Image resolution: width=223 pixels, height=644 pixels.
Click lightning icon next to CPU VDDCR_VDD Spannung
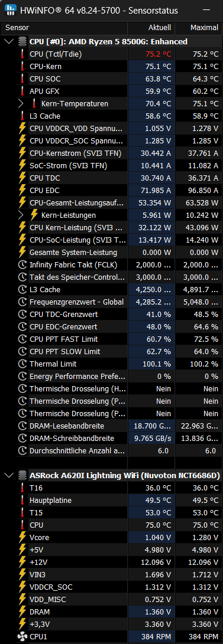click(22, 128)
